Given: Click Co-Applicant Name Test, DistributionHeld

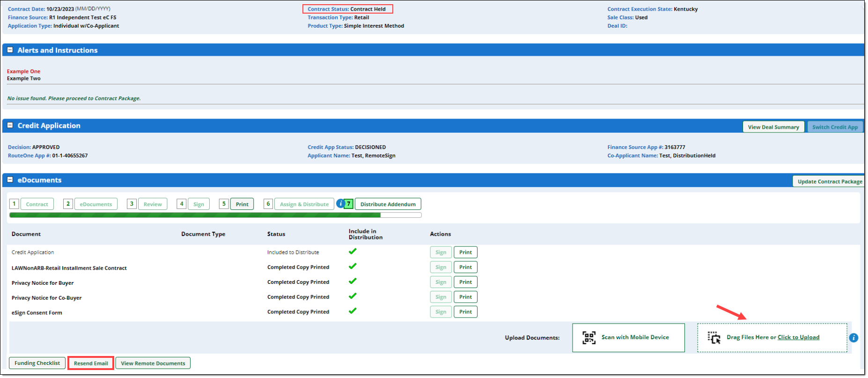Looking at the screenshot, I should (x=662, y=156).
